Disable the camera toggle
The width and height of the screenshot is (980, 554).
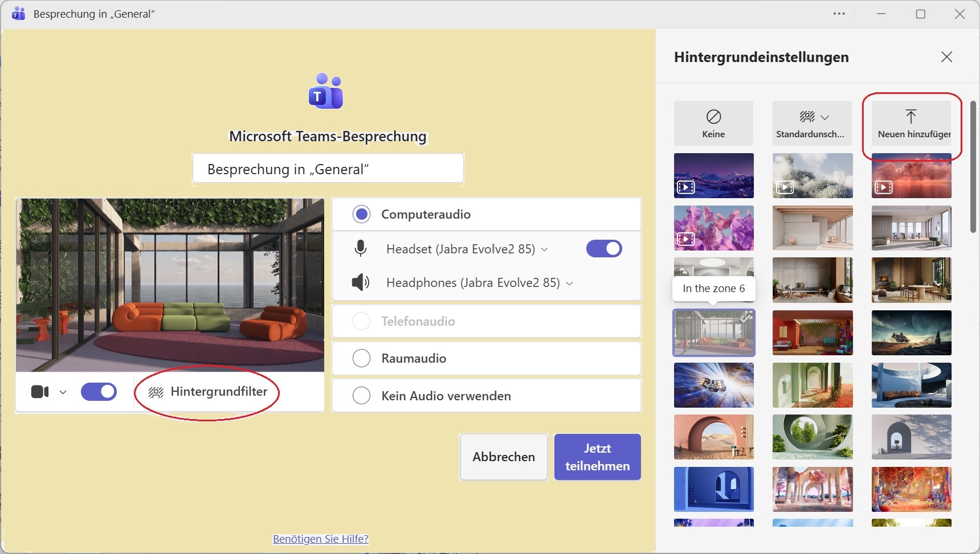[x=99, y=392]
